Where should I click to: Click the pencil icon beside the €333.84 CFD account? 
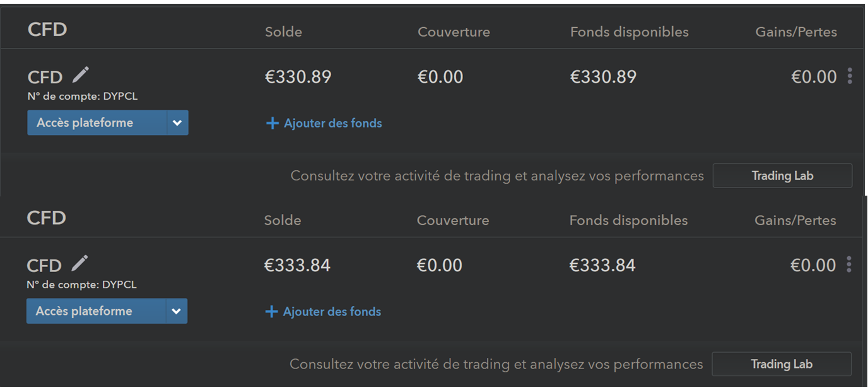coord(79,263)
